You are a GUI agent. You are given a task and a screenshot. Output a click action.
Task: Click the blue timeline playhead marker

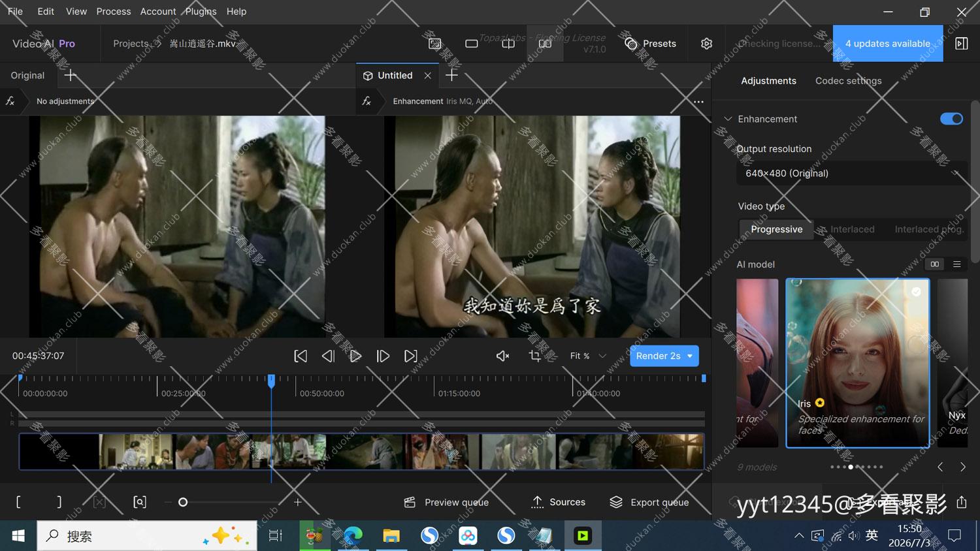pos(271,381)
